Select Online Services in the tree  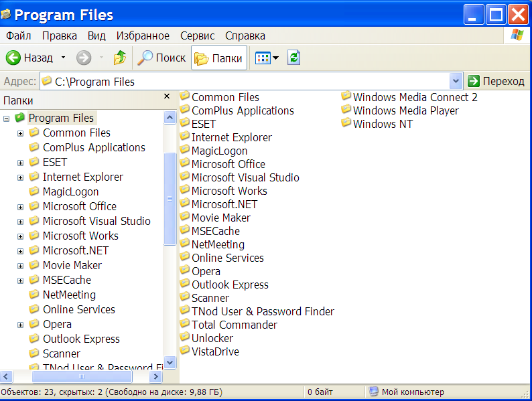[x=78, y=309]
